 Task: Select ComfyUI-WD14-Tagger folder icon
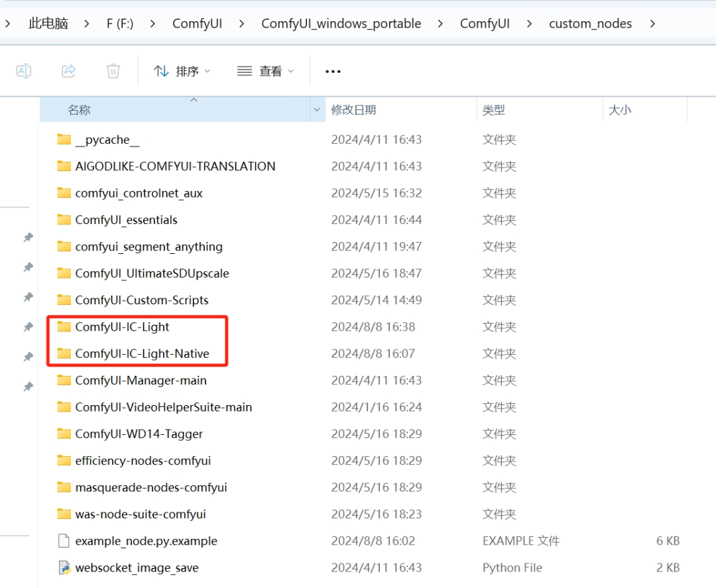(64, 434)
